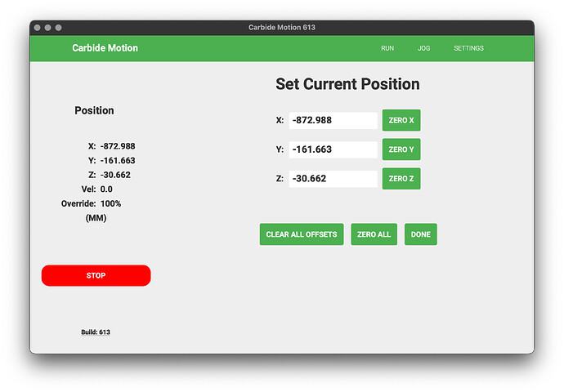Click the window title Carbide Motion 613
564x392 pixels.
282,27
